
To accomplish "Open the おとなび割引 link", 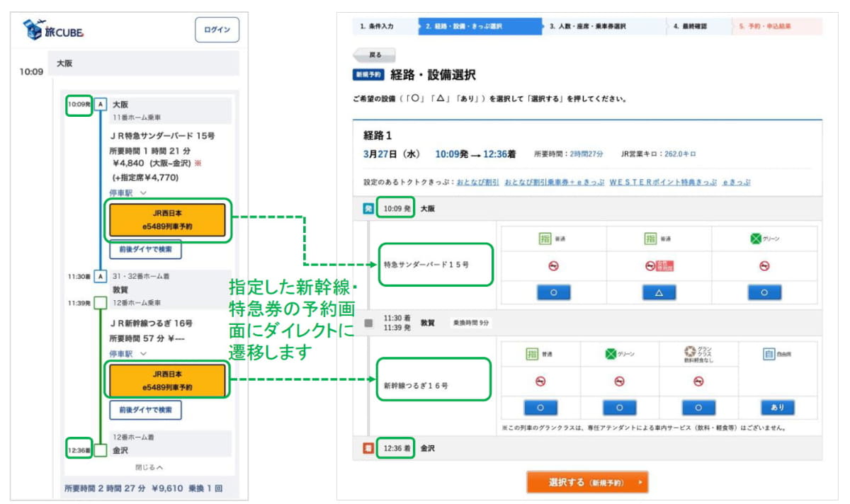I will (x=478, y=182).
